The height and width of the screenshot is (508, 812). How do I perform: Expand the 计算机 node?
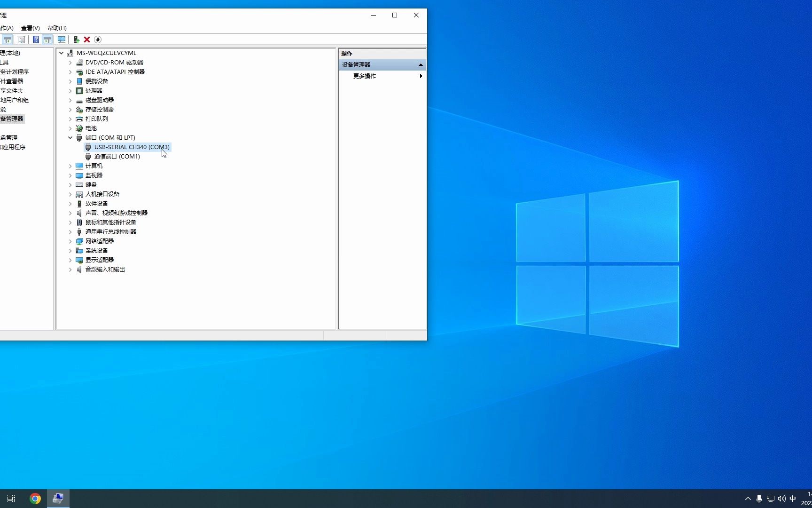tap(70, 166)
